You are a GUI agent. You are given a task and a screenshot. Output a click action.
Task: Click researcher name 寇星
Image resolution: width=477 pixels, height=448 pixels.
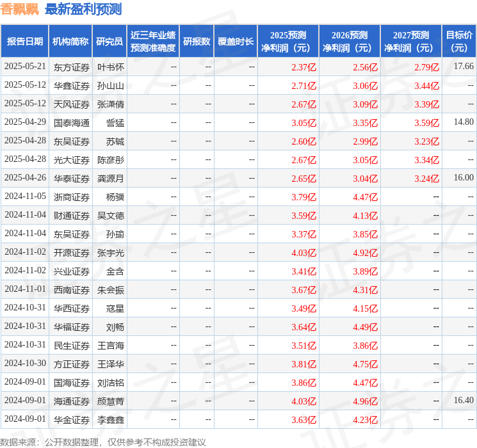pyautogui.click(x=115, y=308)
